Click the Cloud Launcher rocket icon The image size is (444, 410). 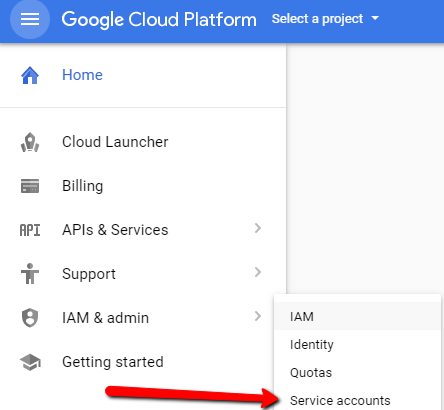[x=30, y=142]
